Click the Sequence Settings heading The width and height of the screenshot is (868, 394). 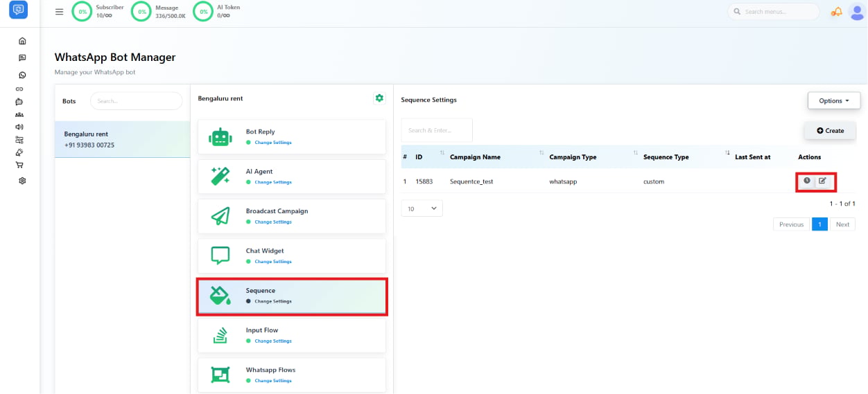click(x=429, y=100)
